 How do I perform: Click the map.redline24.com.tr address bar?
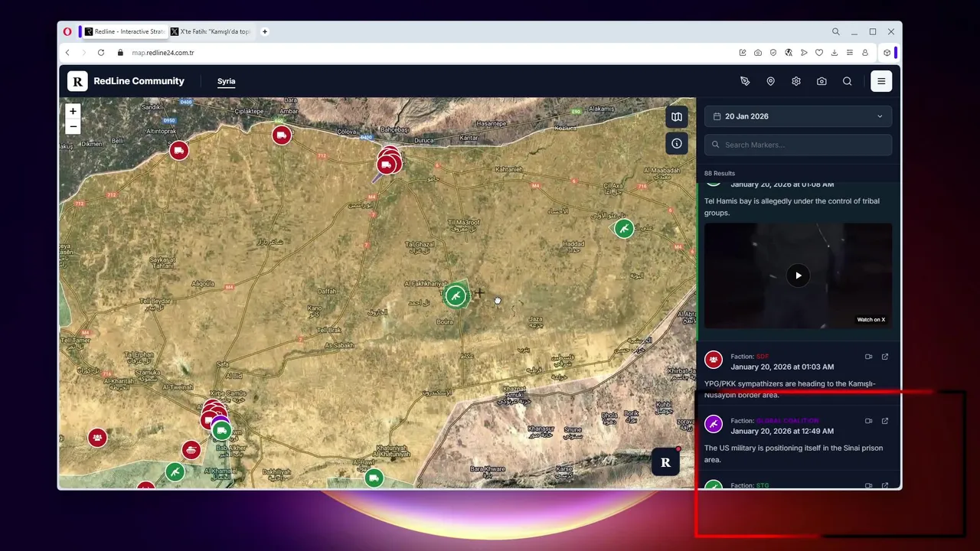point(162,53)
